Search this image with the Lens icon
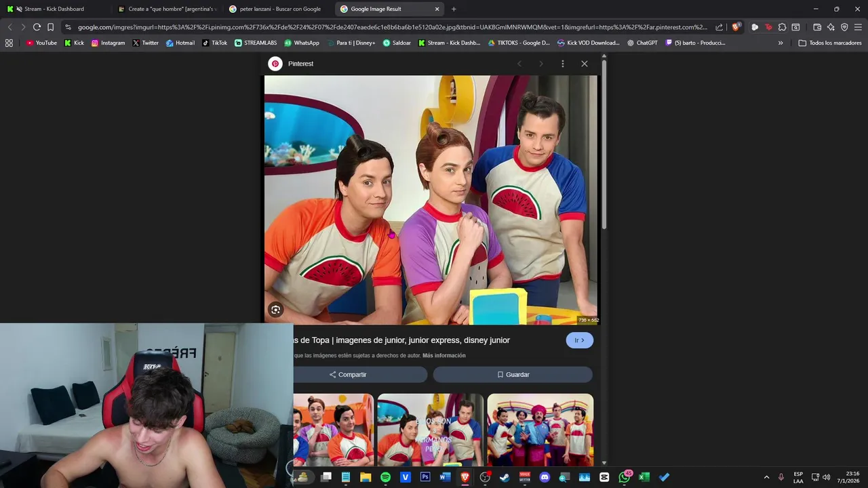The height and width of the screenshot is (488, 868). [x=275, y=310]
